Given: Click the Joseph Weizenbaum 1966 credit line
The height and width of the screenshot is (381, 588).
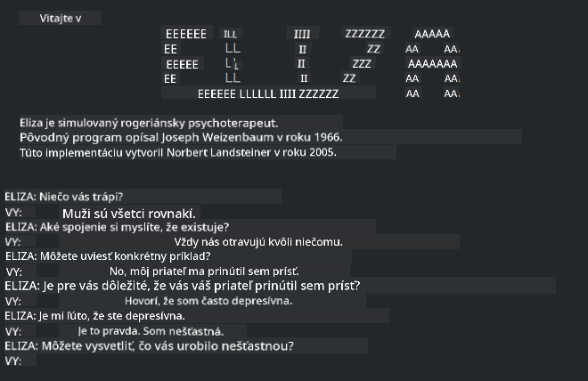Looking at the screenshot, I should [x=181, y=138].
